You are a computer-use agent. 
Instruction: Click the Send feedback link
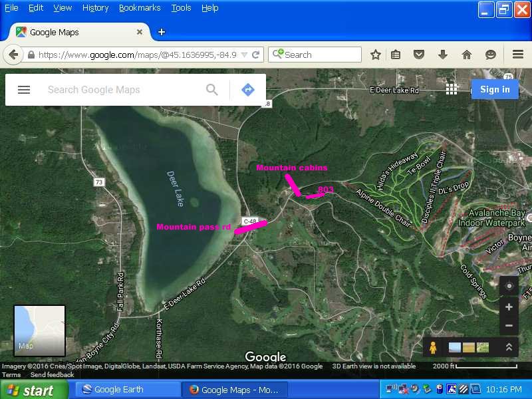tap(53, 375)
